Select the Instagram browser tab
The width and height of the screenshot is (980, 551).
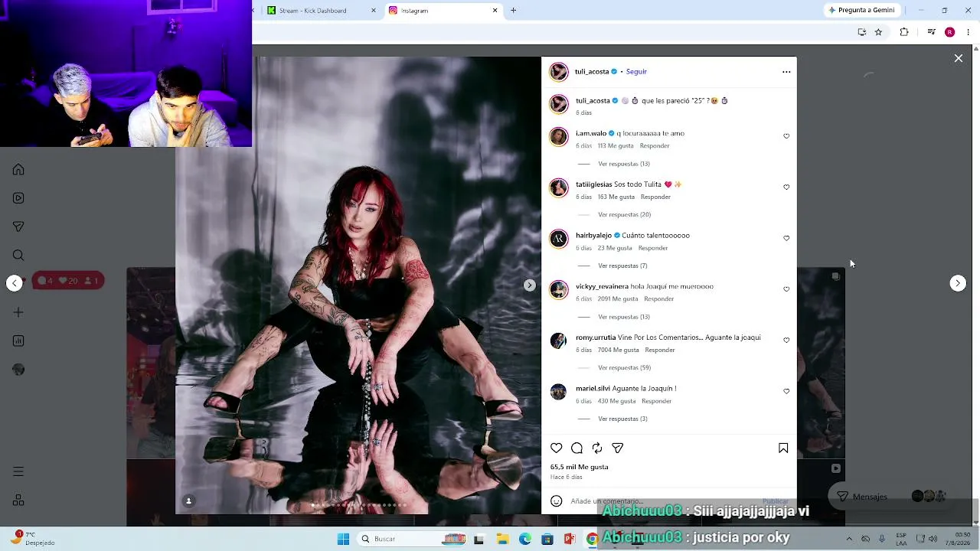click(x=443, y=11)
